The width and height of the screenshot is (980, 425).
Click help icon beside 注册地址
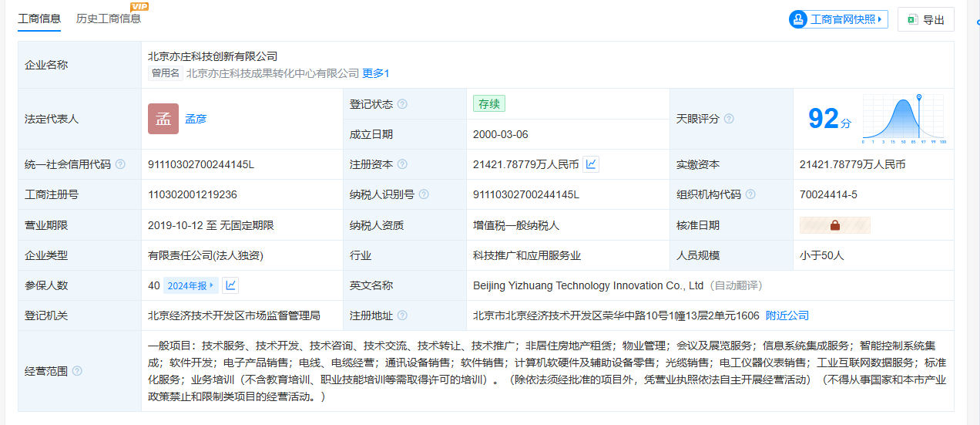(402, 315)
